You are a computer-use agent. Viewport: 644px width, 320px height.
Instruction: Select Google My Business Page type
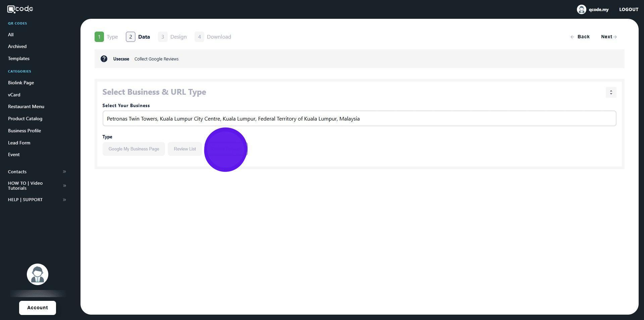tap(133, 149)
